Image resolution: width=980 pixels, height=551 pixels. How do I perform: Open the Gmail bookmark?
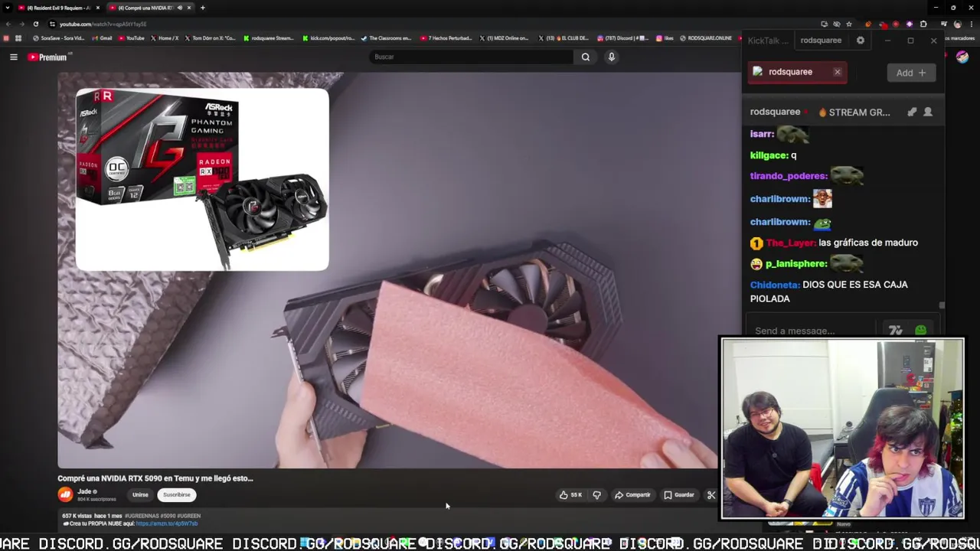coord(102,38)
